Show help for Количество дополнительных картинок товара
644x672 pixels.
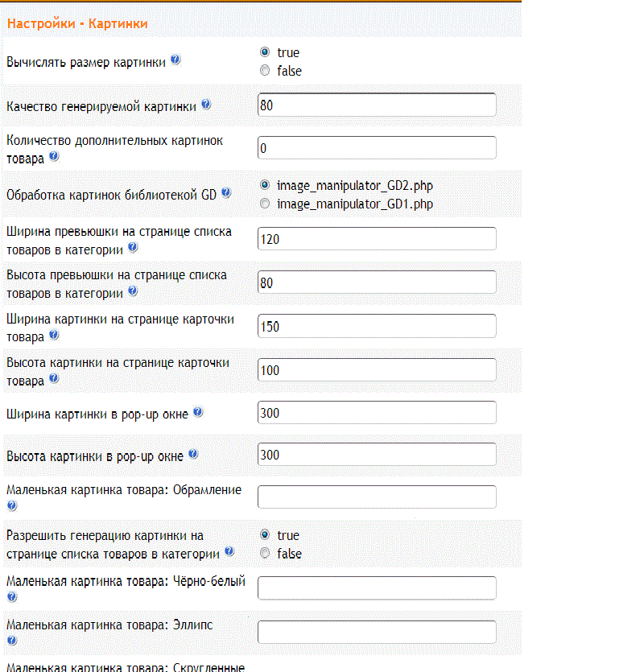click(x=54, y=156)
